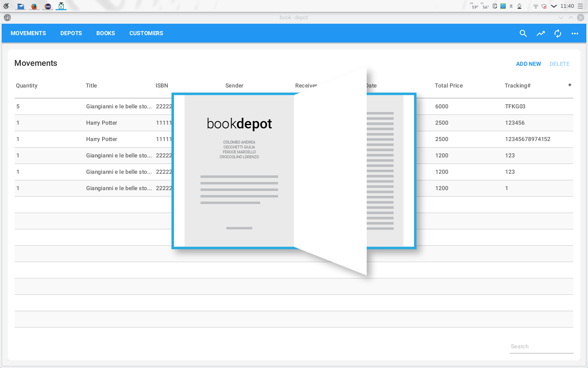Image resolution: width=588 pixels, height=368 pixels.
Task: Open the KDE application launcher
Action: 6,6
